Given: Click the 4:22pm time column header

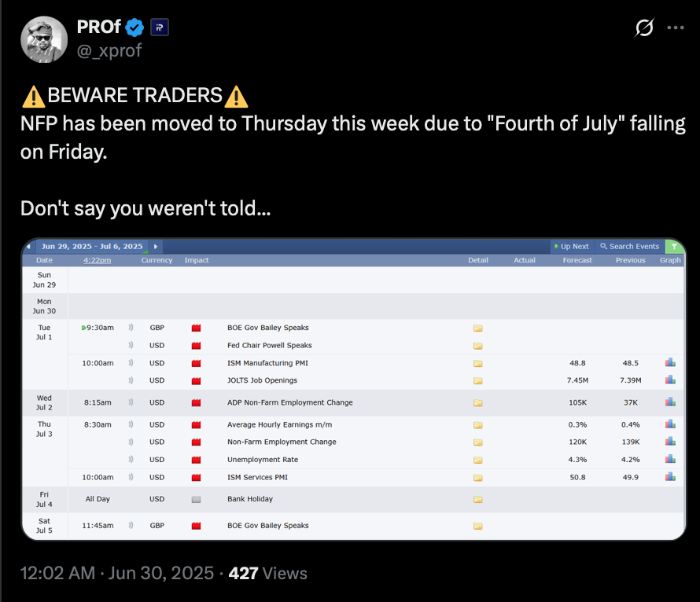Looking at the screenshot, I should [x=98, y=260].
